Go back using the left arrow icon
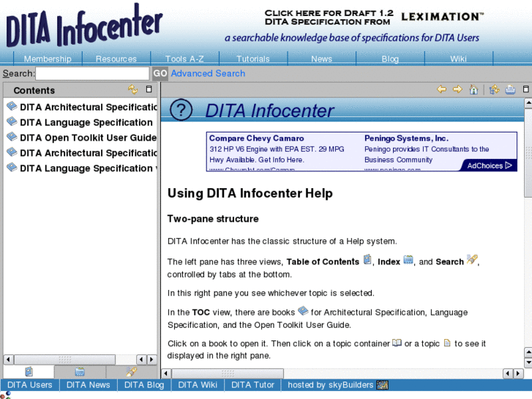This screenshot has height=399, width=532. [x=441, y=89]
